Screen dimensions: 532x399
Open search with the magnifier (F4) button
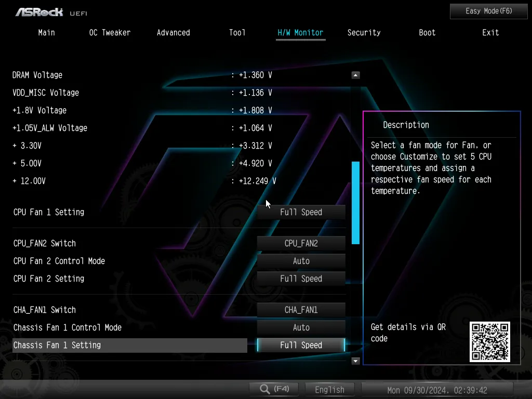(274, 389)
